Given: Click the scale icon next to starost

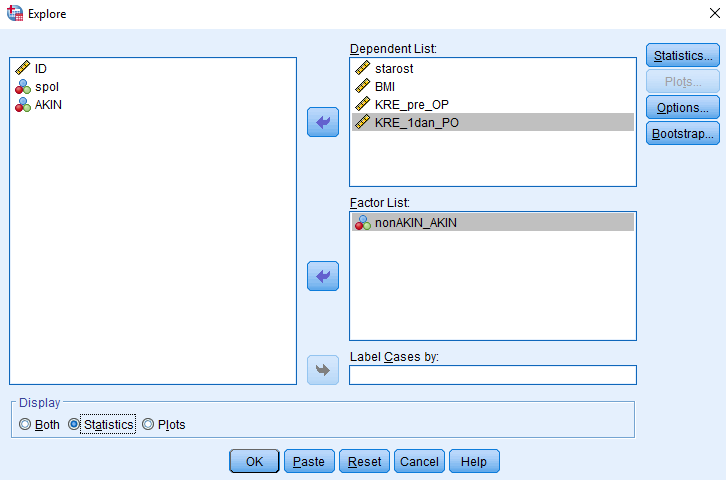Looking at the screenshot, I should click(363, 68).
